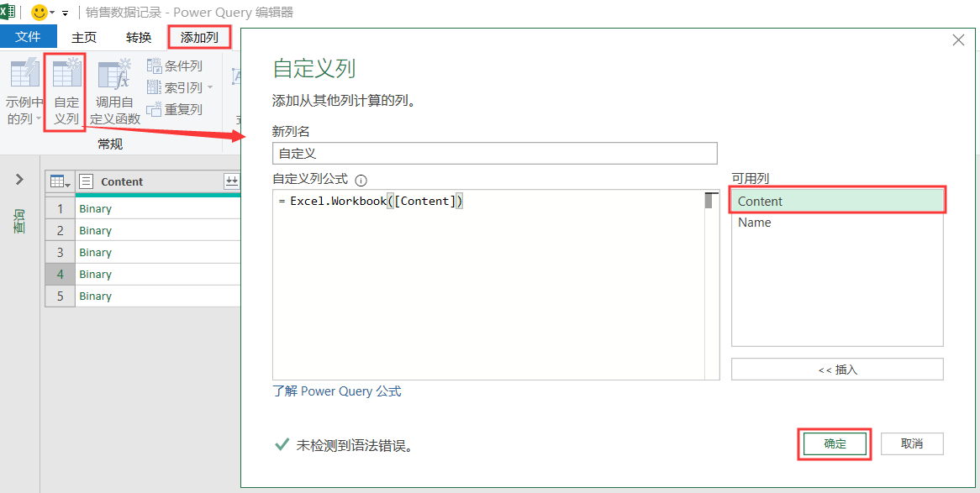Open the 索引列 dropdown arrow

(210, 87)
